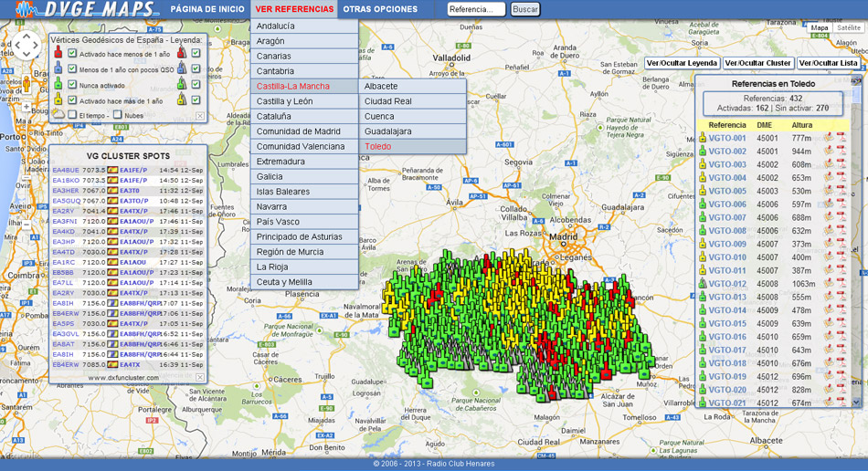Pan the map up with the arrow control
868x471 pixels.
tap(26, 36)
